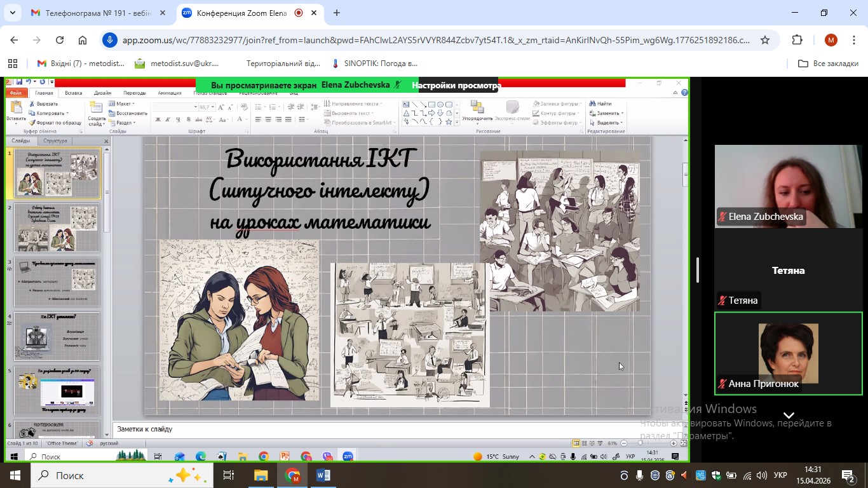Open the Chrome extensions puzzle icon
This screenshot has width=868, height=488.
[797, 40]
